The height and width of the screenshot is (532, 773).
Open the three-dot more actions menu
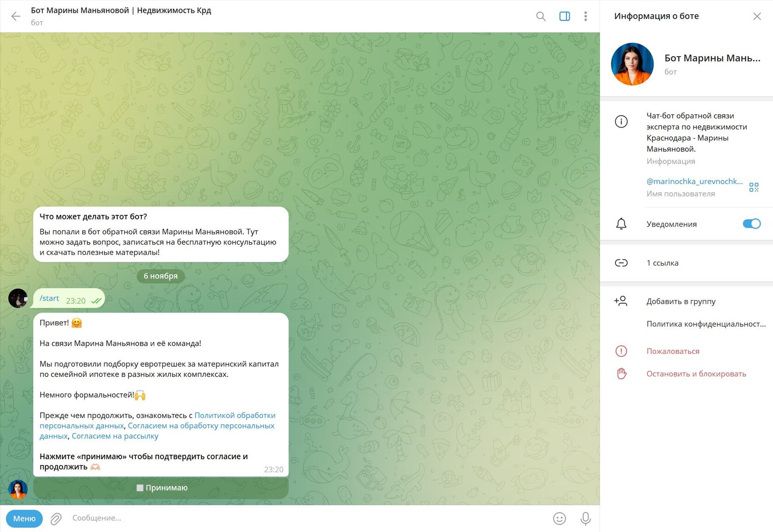click(585, 17)
